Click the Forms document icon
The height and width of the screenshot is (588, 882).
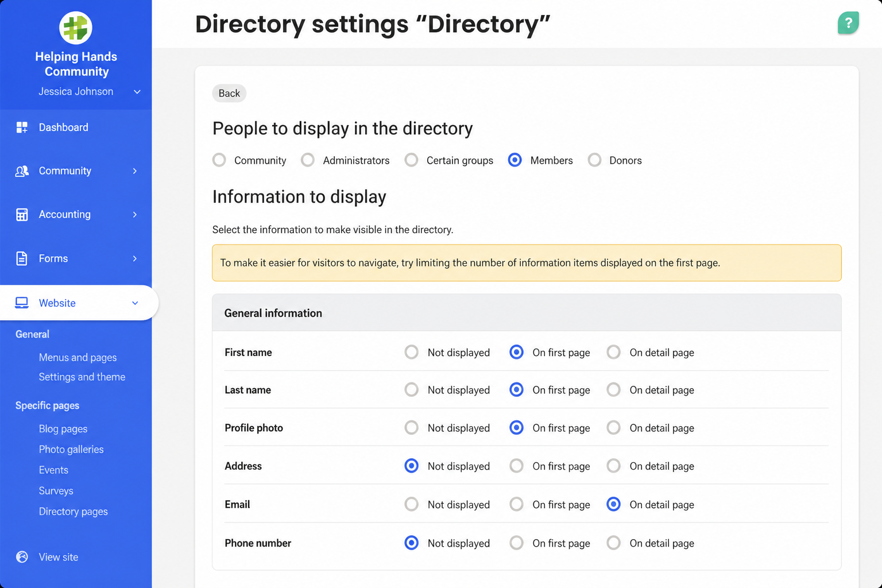point(22,258)
